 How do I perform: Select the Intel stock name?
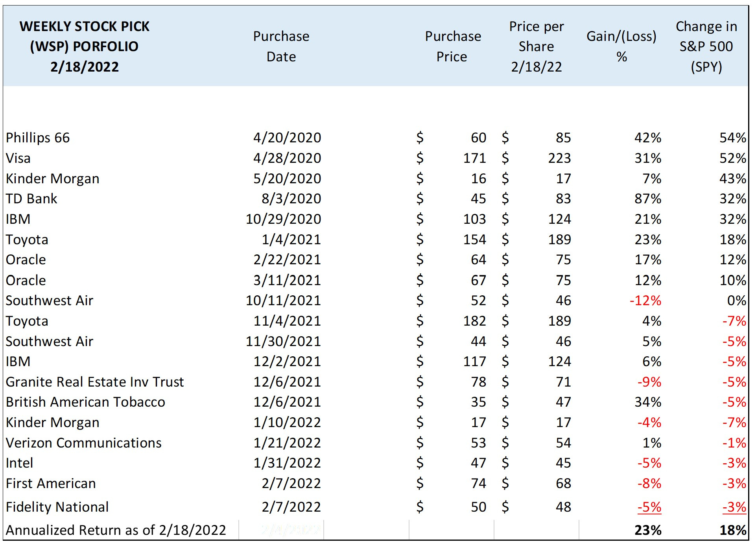[19, 463]
